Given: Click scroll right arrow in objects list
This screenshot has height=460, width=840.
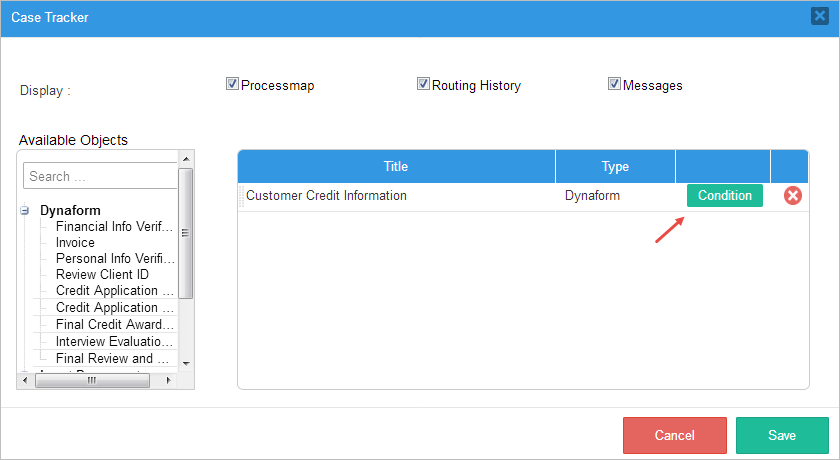Looking at the screenshot, I should 168,381.
